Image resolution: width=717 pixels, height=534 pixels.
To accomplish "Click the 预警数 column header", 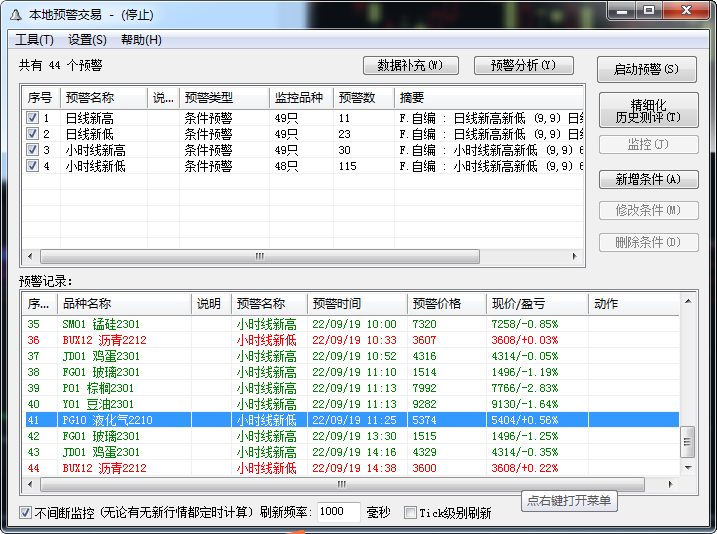I will point(364,97).
